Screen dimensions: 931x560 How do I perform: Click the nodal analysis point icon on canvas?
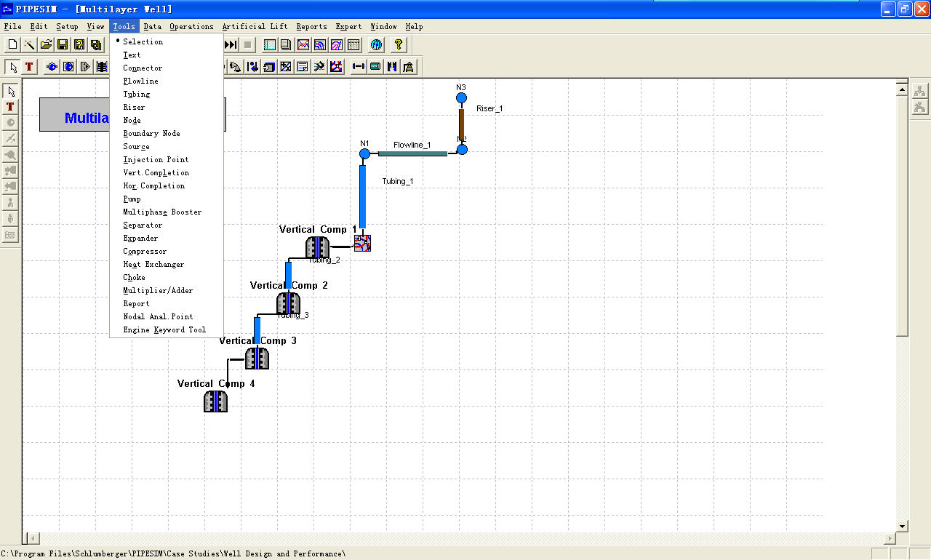(x=362, y=243)
